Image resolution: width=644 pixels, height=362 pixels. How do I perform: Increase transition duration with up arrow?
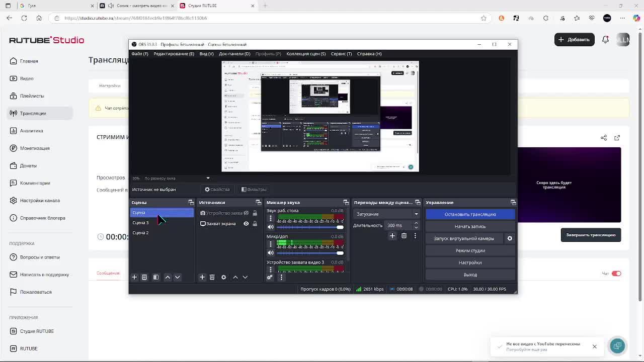[416, 223]
